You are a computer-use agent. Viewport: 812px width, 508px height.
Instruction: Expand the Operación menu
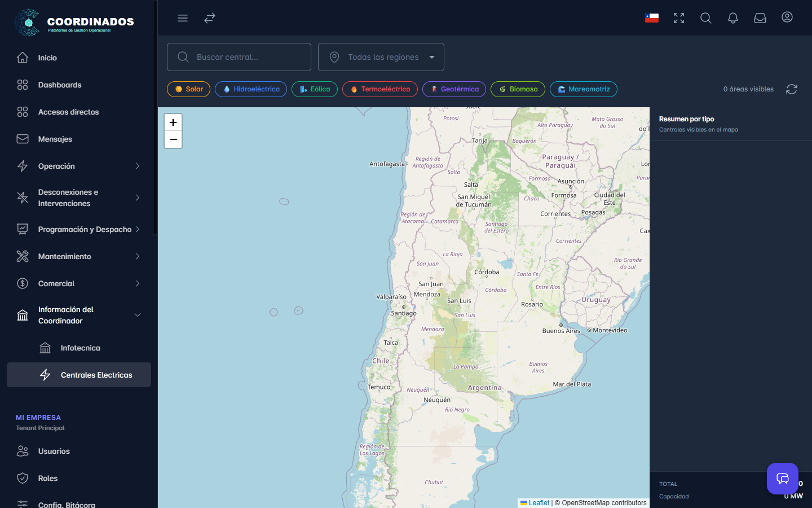pyautogui.click(x=79, y=166)
